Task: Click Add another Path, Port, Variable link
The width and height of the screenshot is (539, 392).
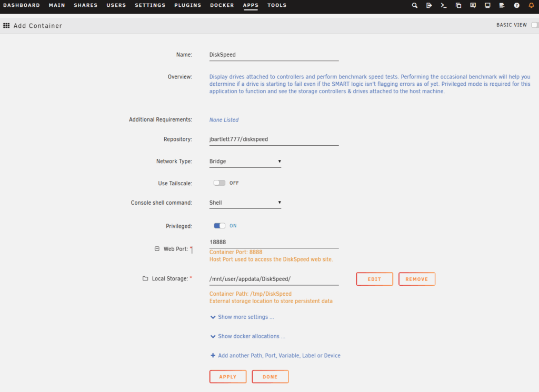Action: [275, 355]
